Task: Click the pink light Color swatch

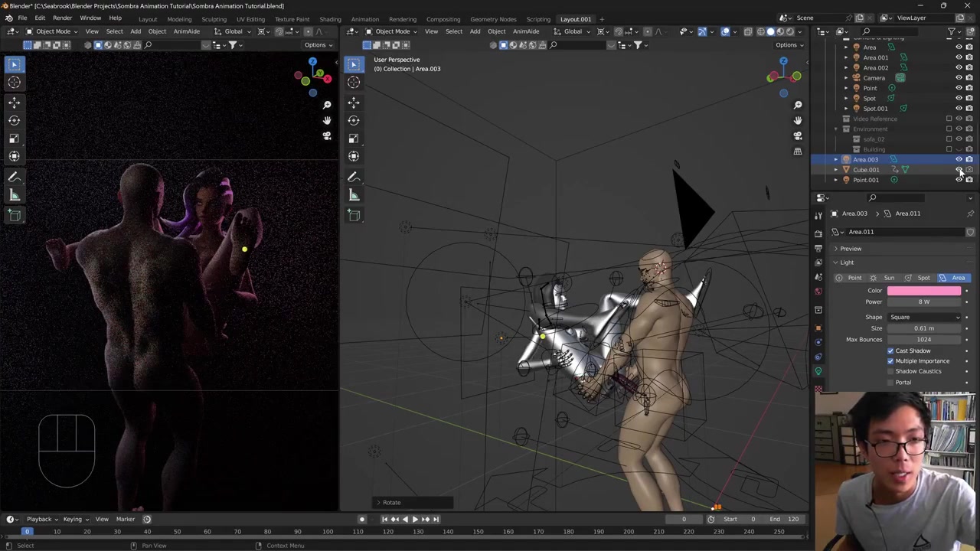Action: point(923,291)
